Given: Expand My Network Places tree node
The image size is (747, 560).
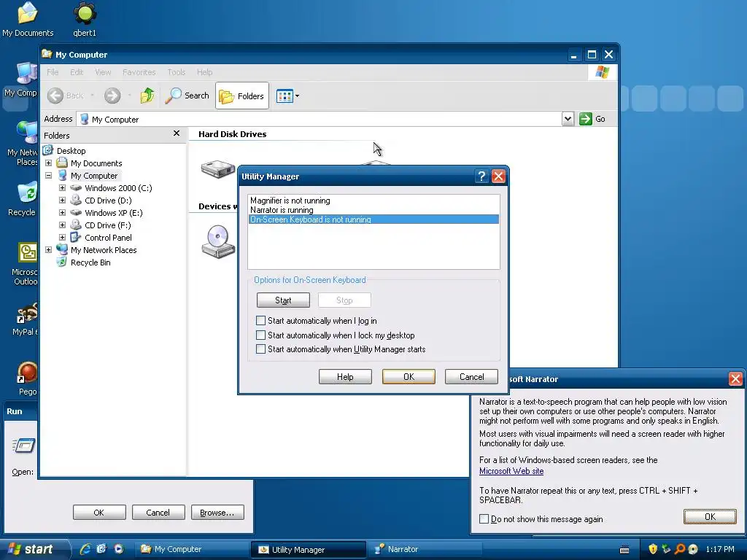Looking at the screenshot, I should point(49,250).
